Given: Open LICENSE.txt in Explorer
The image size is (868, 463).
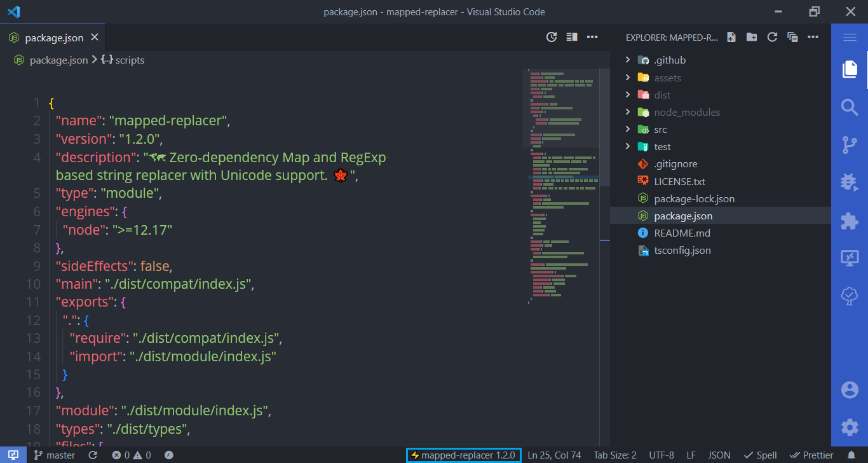Looking at the screenshot, I should point(720,181).
